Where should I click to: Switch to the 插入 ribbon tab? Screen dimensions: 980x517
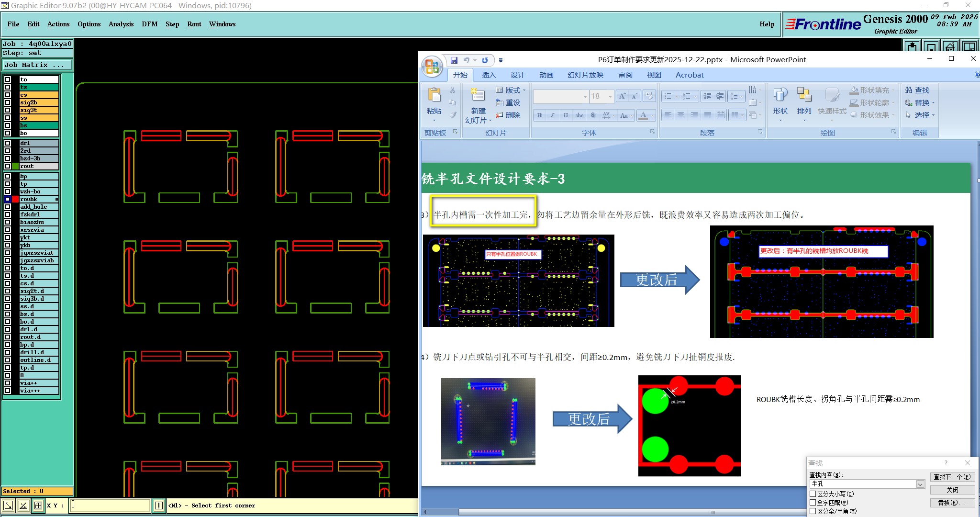[488, 75]
